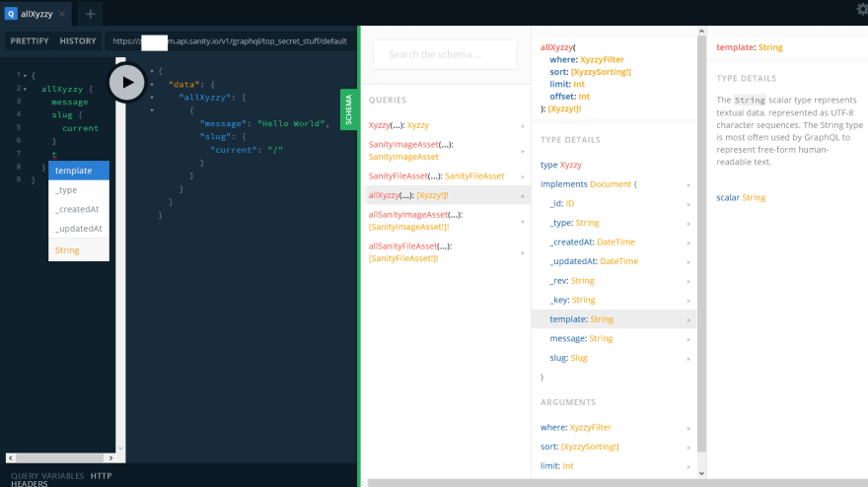Select the _key: String field
Viewport: 868px width, 487px height.
click(614, 300)
